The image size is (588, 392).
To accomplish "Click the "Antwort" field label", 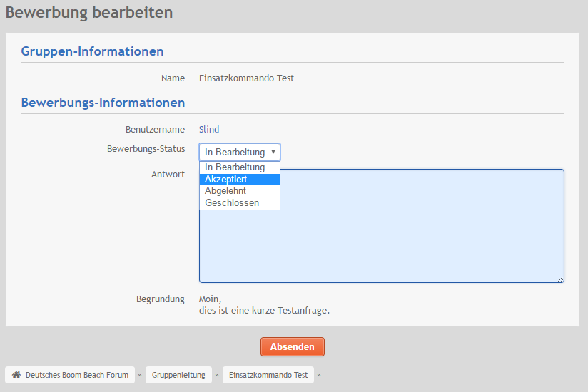I will click(168, 175).
